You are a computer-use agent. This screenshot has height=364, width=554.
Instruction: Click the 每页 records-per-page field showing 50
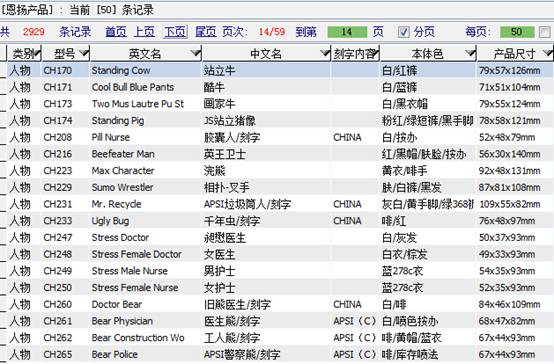[517, 32]
